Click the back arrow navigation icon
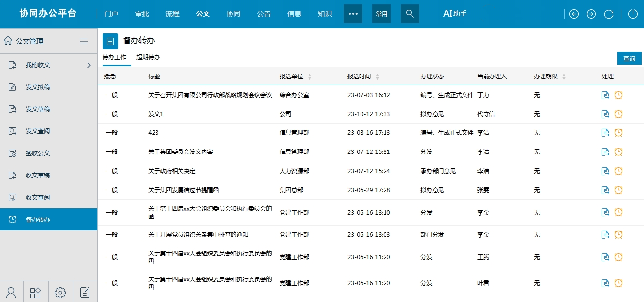Screen dimensions: 644x302 point(574,14)
